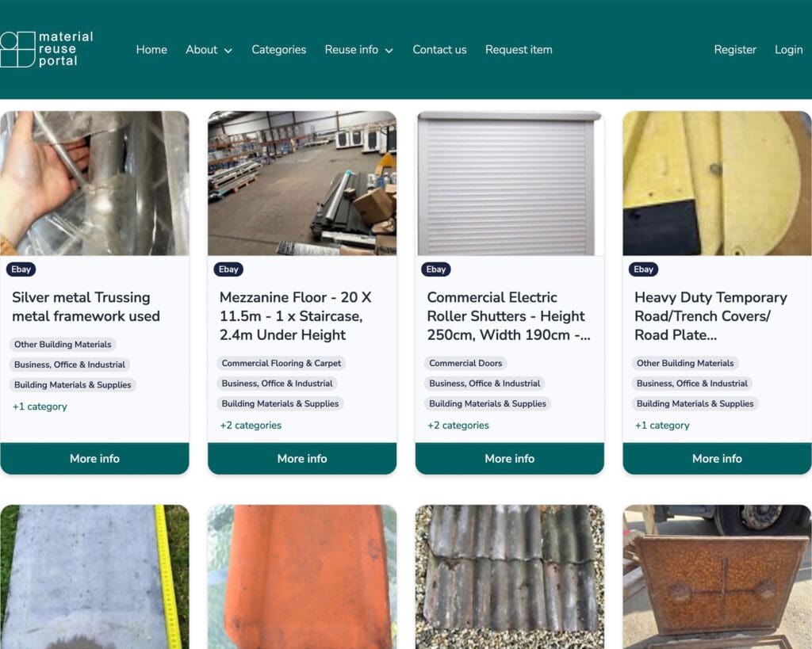Expand +1 category on Silver metal Trussing listing
Screen dimensions: 812x649
point(40,406)
